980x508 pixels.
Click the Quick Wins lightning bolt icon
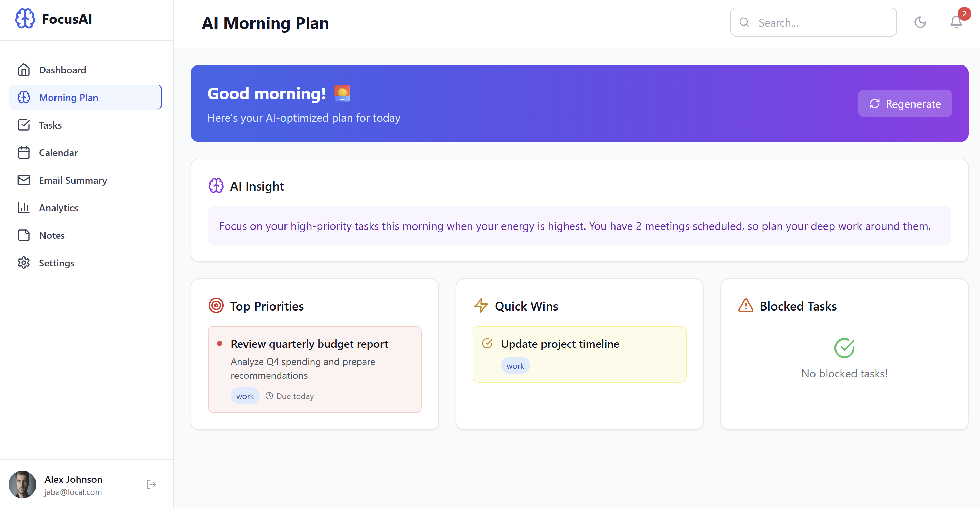pyautogui.click(x=481, y=305)
